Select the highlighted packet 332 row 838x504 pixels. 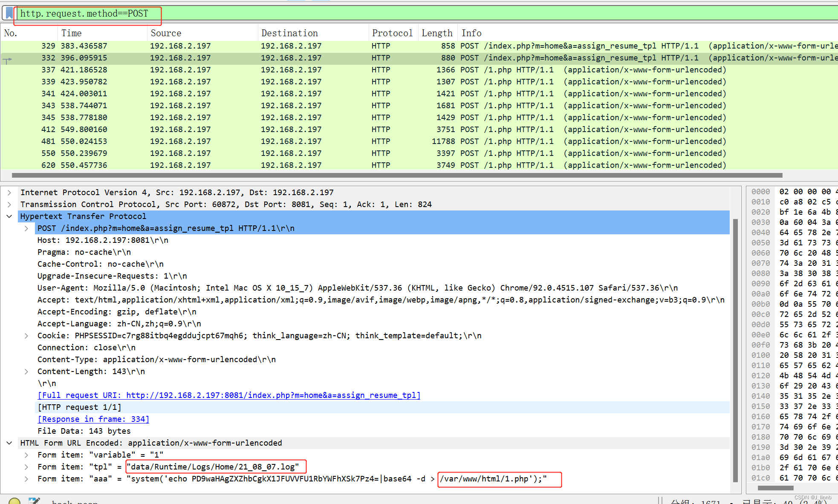[213, 58]
